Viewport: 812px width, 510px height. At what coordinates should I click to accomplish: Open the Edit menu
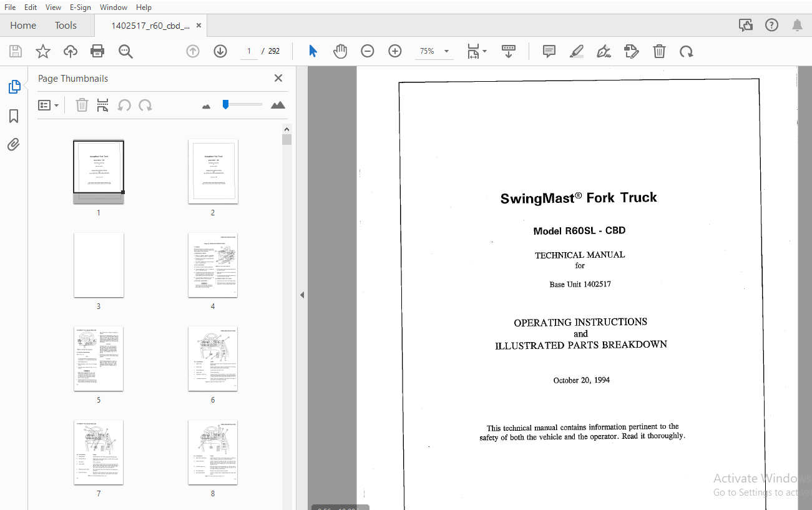tap(31, 7)
